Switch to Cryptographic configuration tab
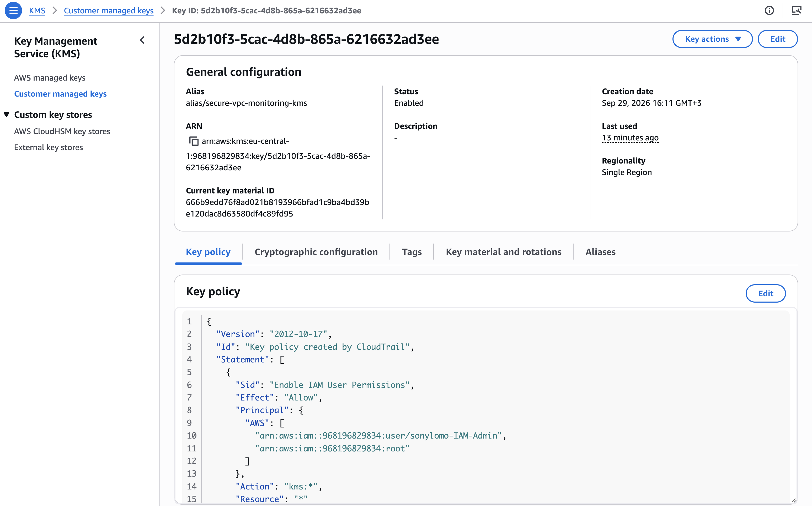This screenshot has width=812, height=506. (316, 252)
